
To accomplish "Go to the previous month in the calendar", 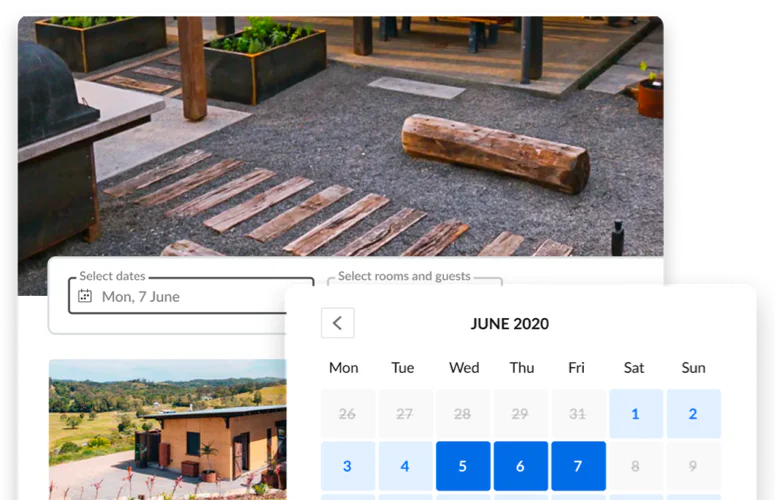I will click(x=338, y=323).
